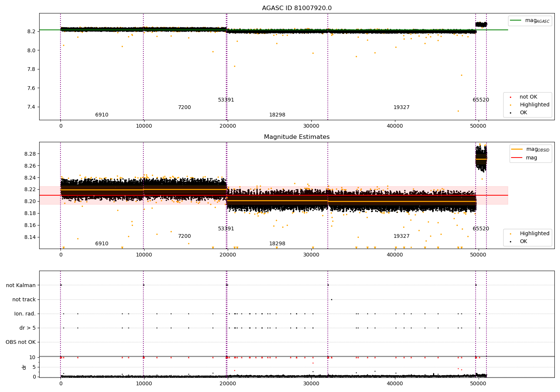Click the 'Magnitude Estimates' subplot title
This screenshot has width=560, height=392.
297,137
